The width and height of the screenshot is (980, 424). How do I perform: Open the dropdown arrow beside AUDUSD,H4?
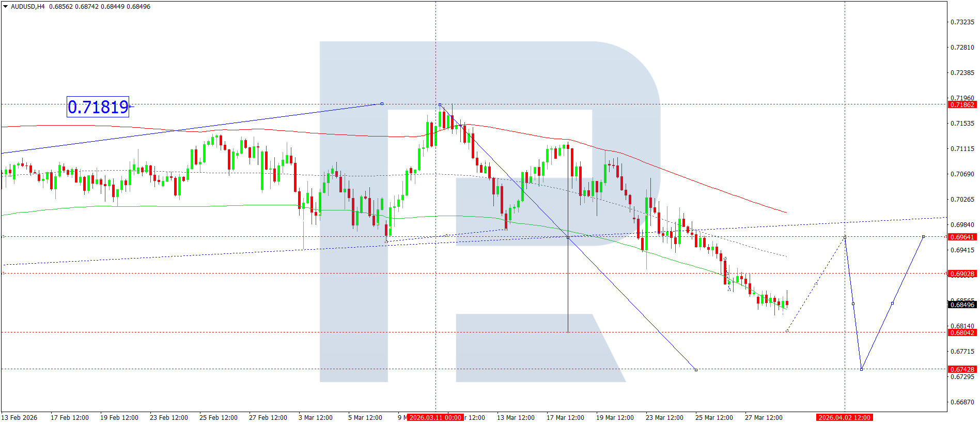(x=6, y=7)
